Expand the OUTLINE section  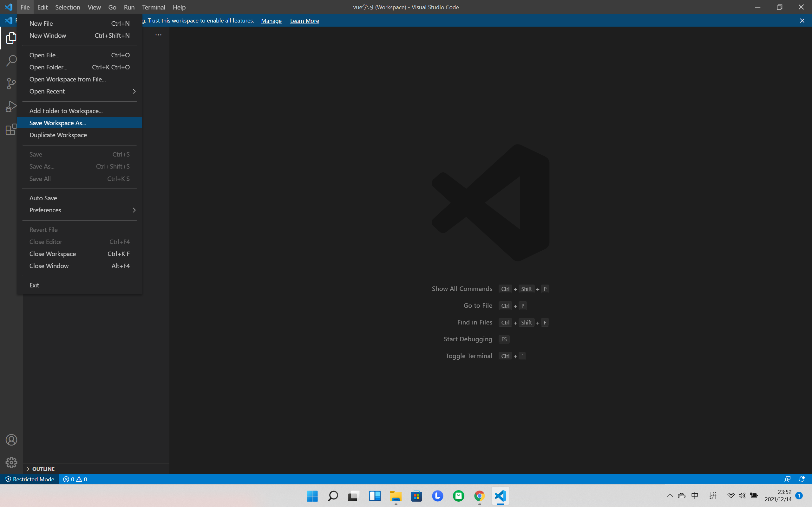click(43, 469)
